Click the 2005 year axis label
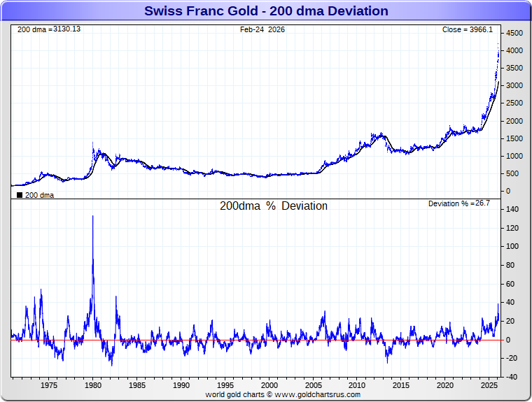Screen dimensions: 532x402 (x=313, y=385)
